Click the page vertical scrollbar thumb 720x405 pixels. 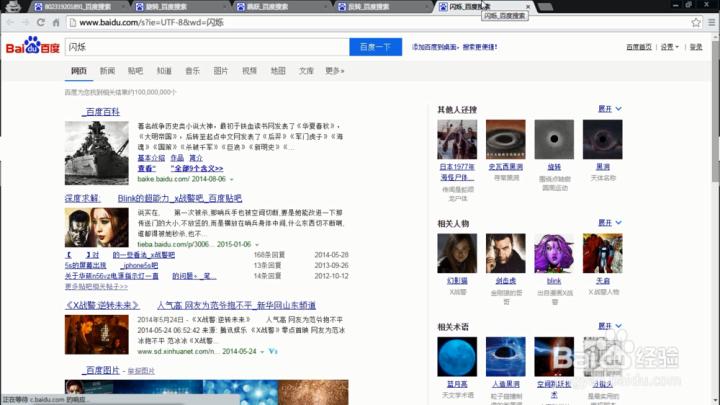click(715, 112)
